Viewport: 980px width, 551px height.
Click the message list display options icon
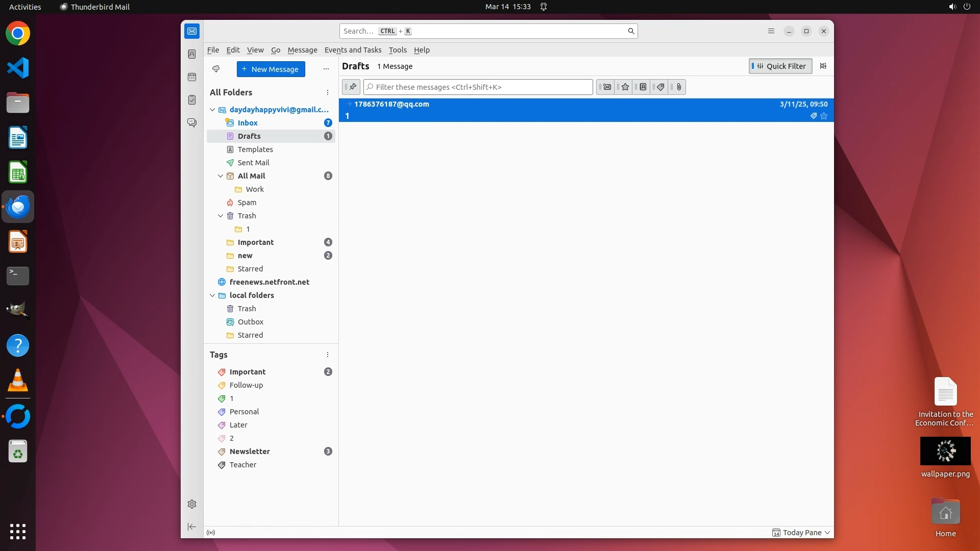(823, 66)
